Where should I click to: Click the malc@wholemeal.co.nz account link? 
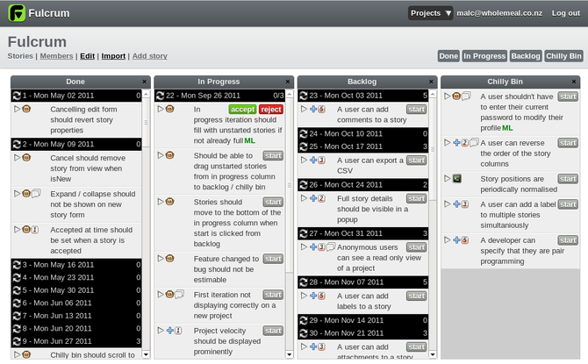(499, 13)
